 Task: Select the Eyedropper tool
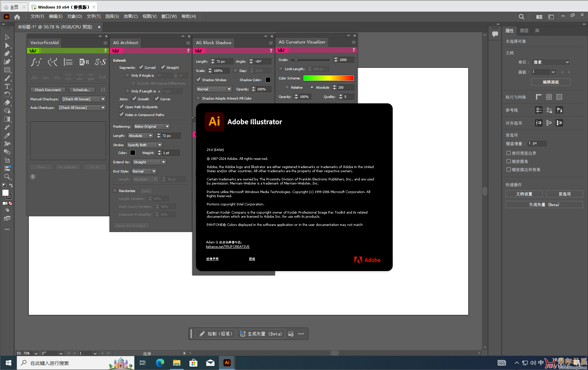point(7,136)
